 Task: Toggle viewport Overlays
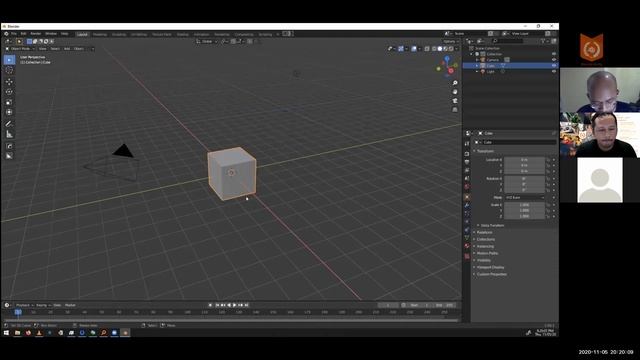point(414,49)
